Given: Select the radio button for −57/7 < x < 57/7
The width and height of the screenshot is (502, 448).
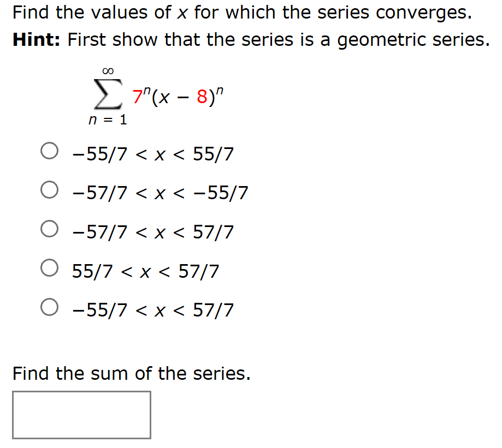Looking at the screenshot, I should 49,229.
